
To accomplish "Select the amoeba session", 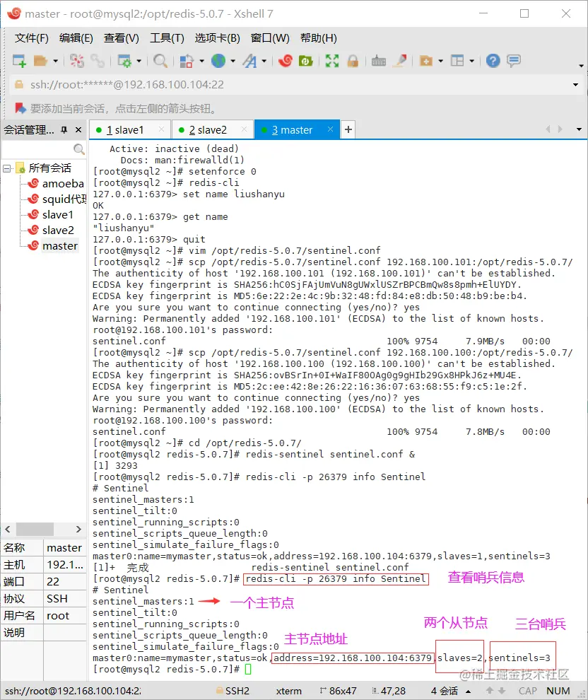I will click(62, 183).
